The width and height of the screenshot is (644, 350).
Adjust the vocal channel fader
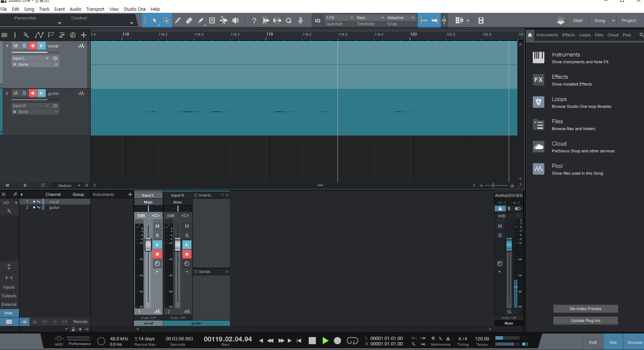[148, 245]
